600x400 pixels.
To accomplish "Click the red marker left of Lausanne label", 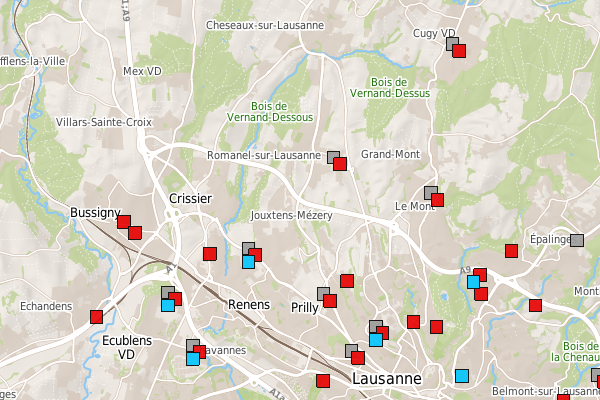I will click(323, 381).
